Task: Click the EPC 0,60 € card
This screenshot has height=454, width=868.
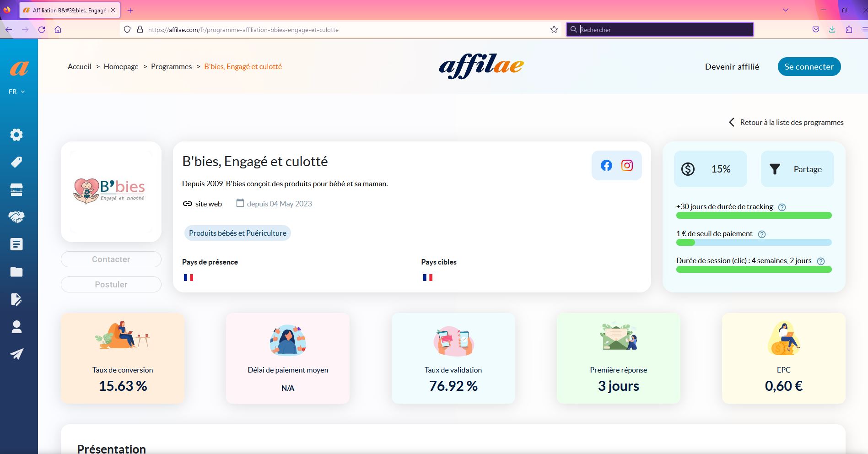Action: point(784,358)
